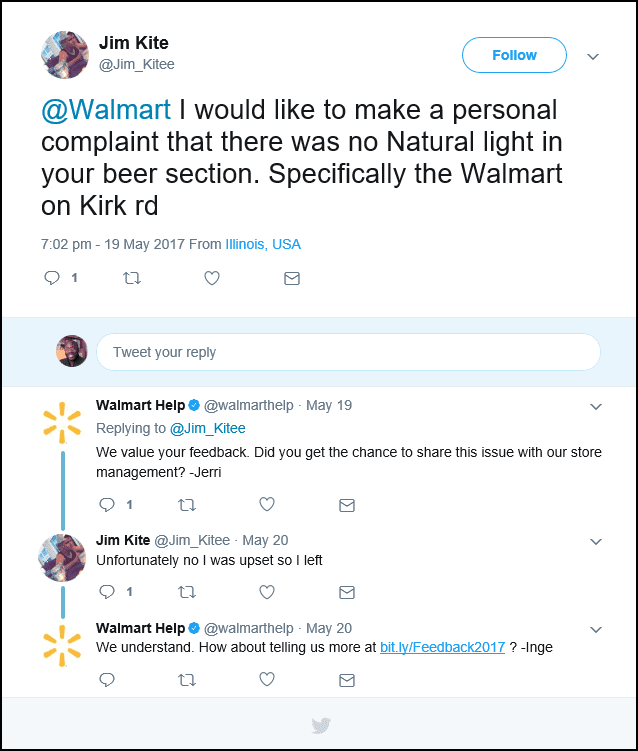Retweet Walmart Help's last reply
The width and height of the screenshot is (638, 751).
point(186,680)
